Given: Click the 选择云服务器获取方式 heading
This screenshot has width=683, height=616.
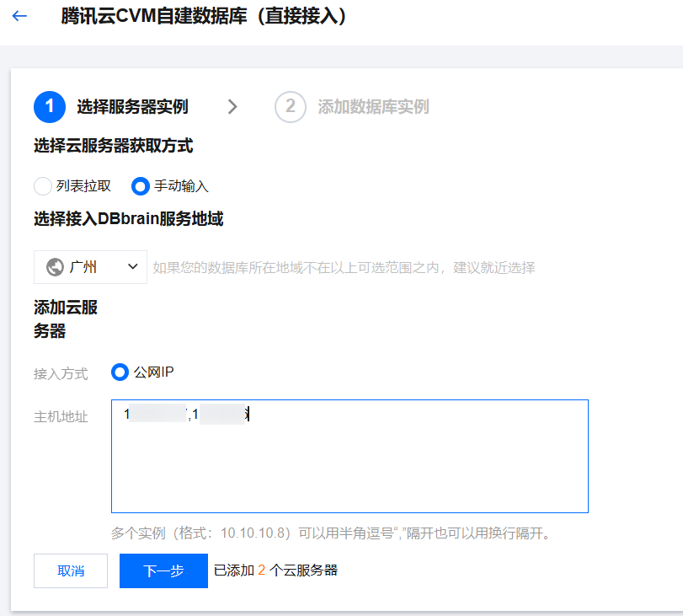Looking at the screenshot, I should (113, 146).
